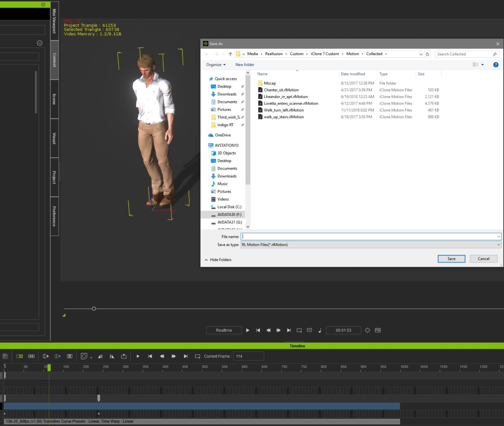504x426 pixels.
Task: Switch to the Content side tab
Action: pos(54,60)
